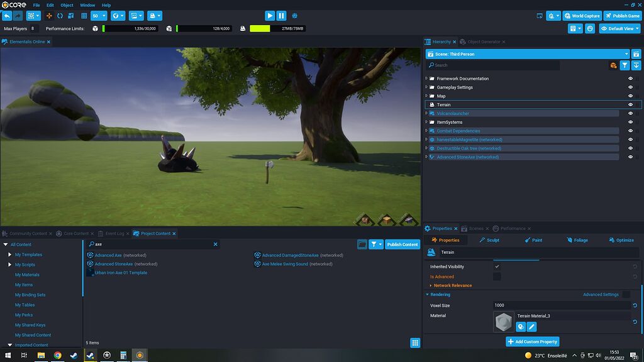
Task: Open the Scene: Third Person dropdown
Action: (x=528, y=54)
